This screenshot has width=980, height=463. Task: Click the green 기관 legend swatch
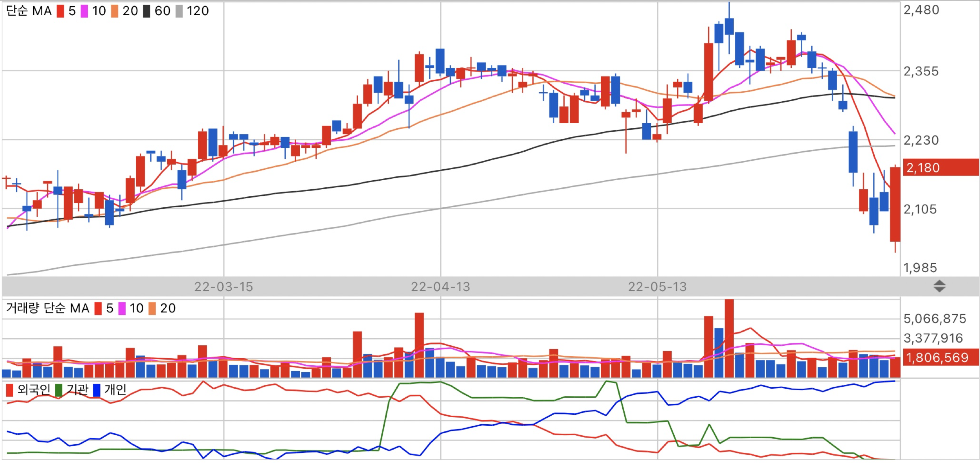[59, 390]
